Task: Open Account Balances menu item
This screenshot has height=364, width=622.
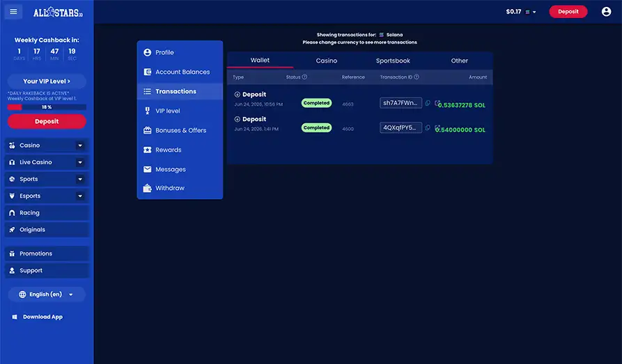Action: (180, 72)
